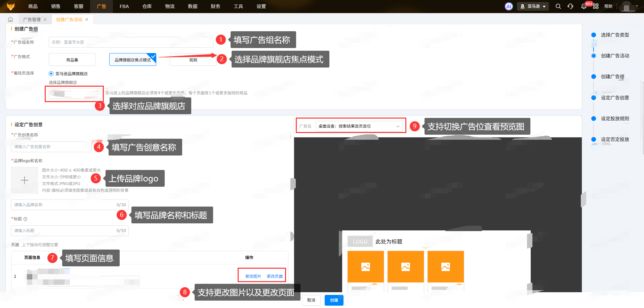Click the second orange image placeholder in preview

click(x=406, y=267)
